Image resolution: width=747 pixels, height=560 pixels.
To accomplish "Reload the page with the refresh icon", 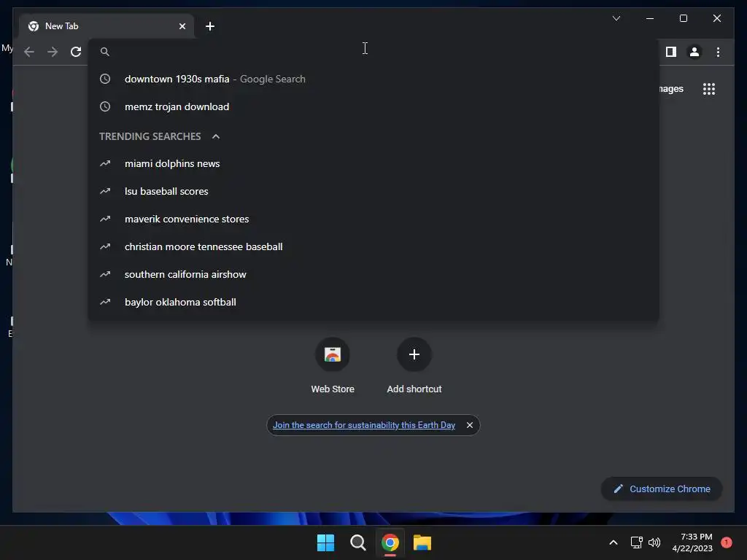I will [x=76, y=52].
